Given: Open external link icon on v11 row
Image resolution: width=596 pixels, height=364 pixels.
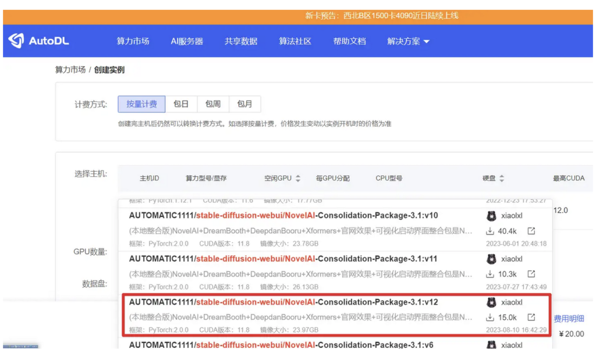Looking at the screenshot, I should pyautogui.click(x=531, y=274).
